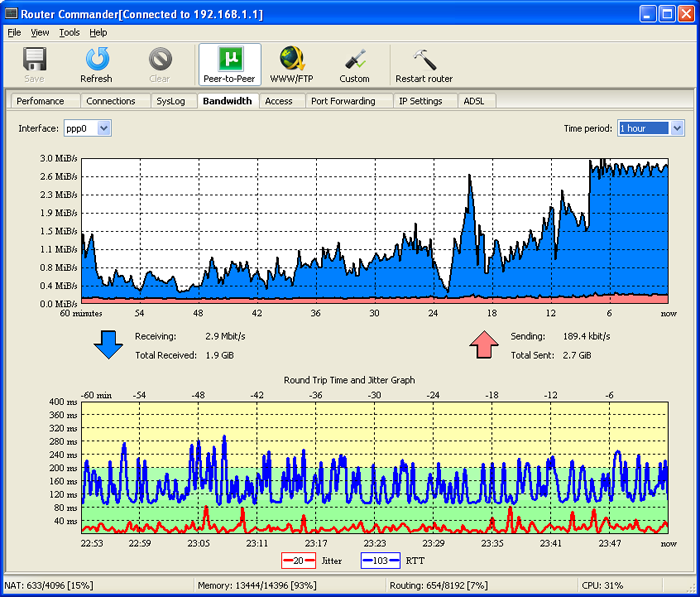This screenshot has height=597, width=700.
Task: Click the Save floppy disk icon
Action: click(x=34, y=59)
